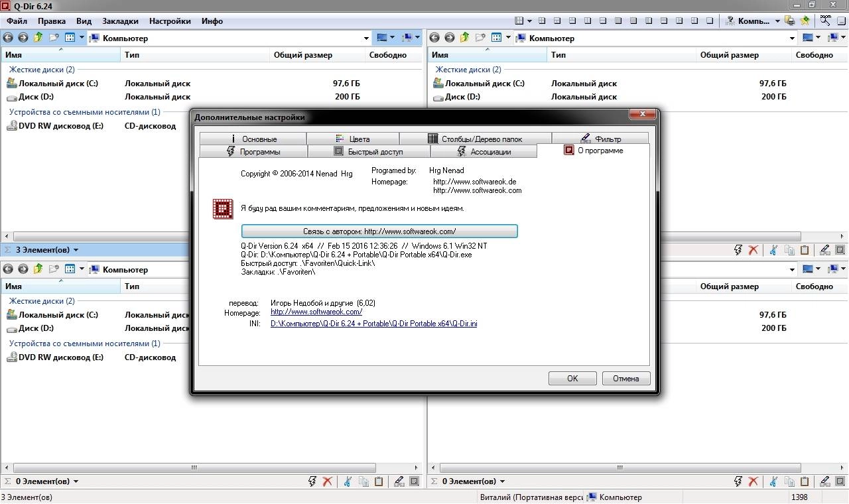Image resolution: width=849 pixels, height=504 pixels.
Task: Click clipboard paste icon in bottom-left pane
Action: (379, 481)
